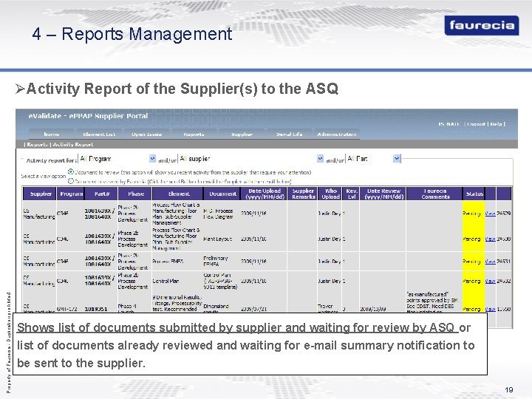Click the Who Upload column header
Viewport: 532px width, 399px height.
tap(330, 194)
